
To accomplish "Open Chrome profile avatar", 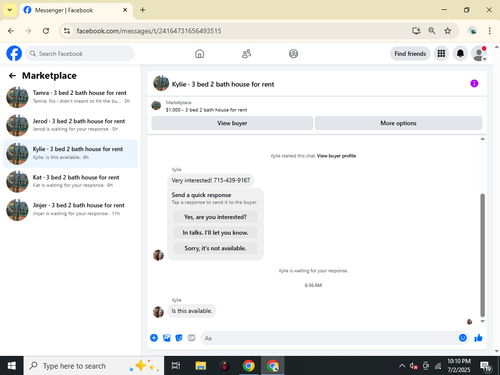I will click(472, 31).
